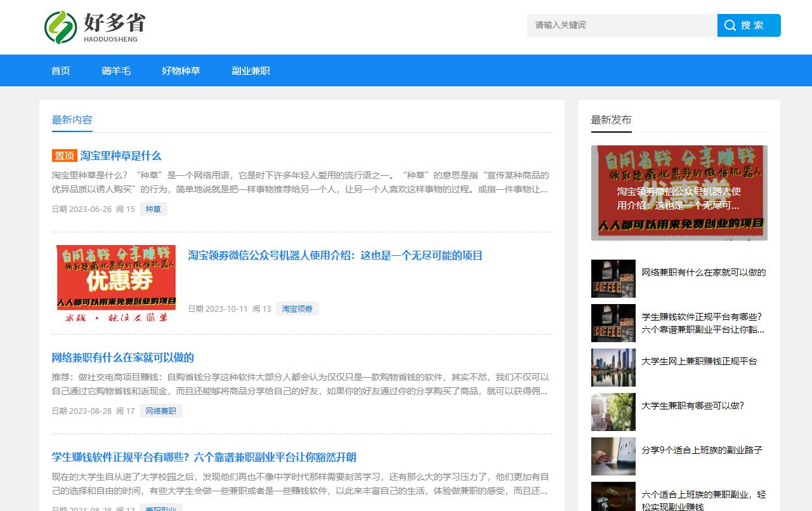Open the 好物种草 category
This screenshot has height=511, width=812.
click(x=181, y=70)
